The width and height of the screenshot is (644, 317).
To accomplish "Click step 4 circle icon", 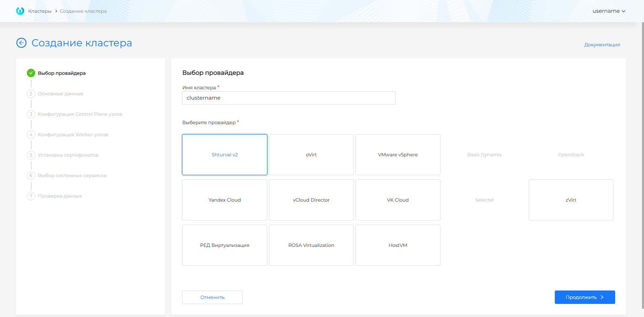I will click(31, 135).
